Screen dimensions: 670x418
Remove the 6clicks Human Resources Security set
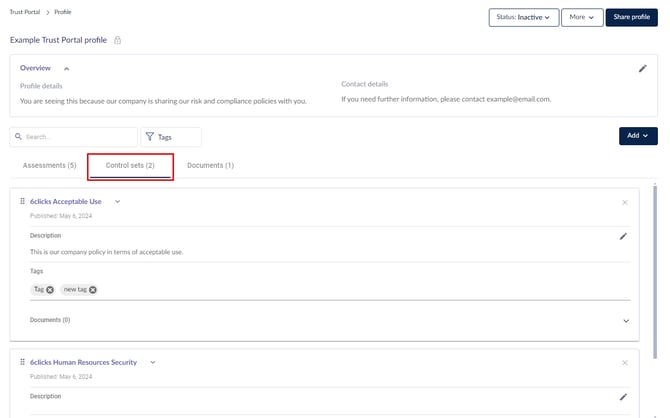click(x=625, y=362)
